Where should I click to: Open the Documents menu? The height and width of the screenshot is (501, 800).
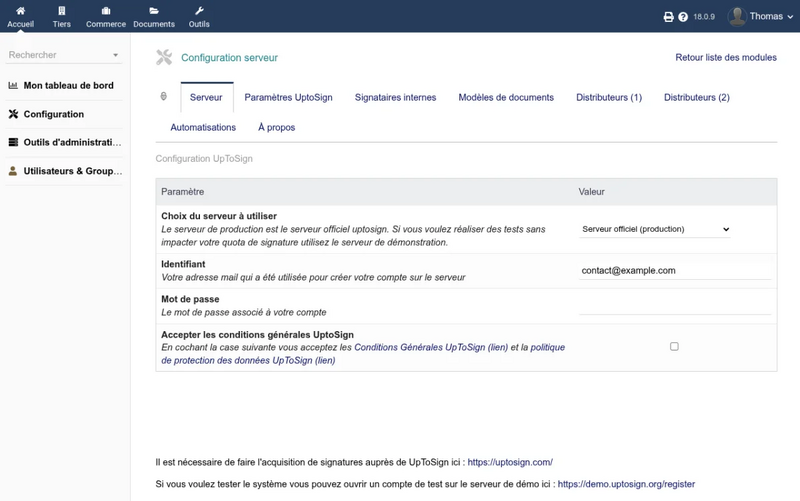pos(154,17)
